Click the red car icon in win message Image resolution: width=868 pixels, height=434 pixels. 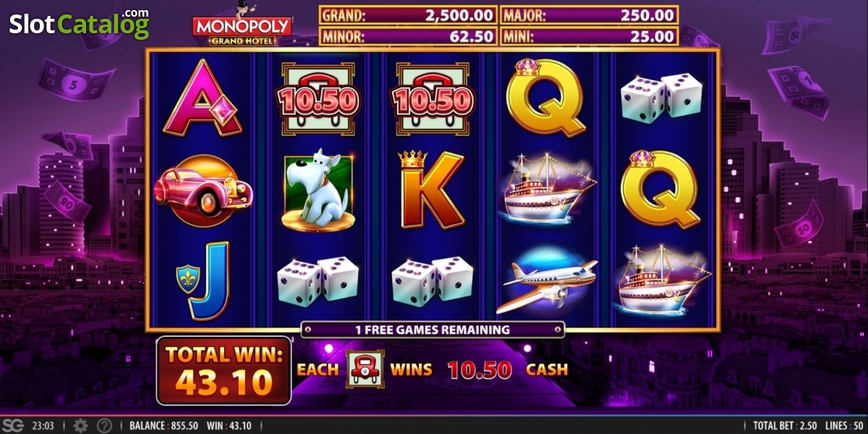pyautogui.click(x=365, y=369)
